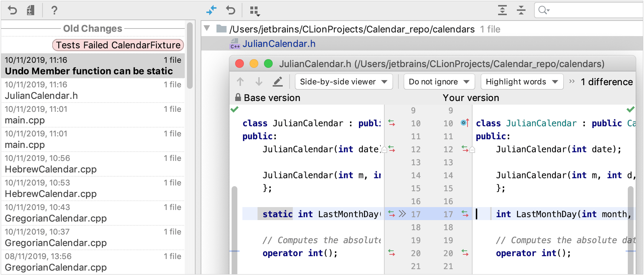Go to next difference down arrow
The image size is (644, 276).
coord(259,82)
